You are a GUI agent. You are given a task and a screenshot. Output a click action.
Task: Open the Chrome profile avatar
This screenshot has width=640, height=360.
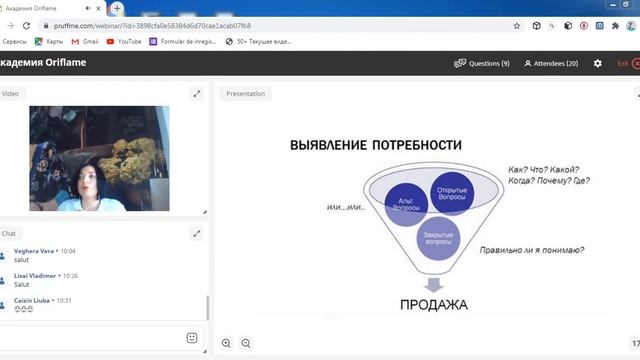click(x=631, y=26)
